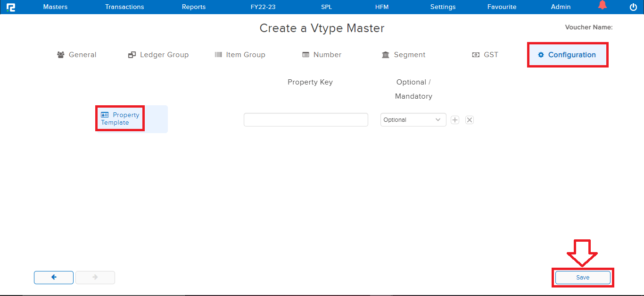
Task: Click the Item Group bars icon
Action: tap(218, 54)
